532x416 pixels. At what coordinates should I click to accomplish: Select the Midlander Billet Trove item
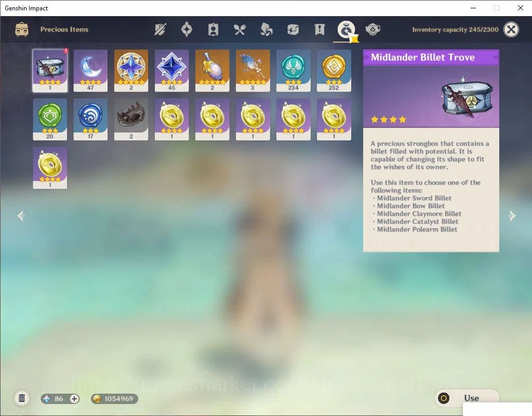point(50,71)
